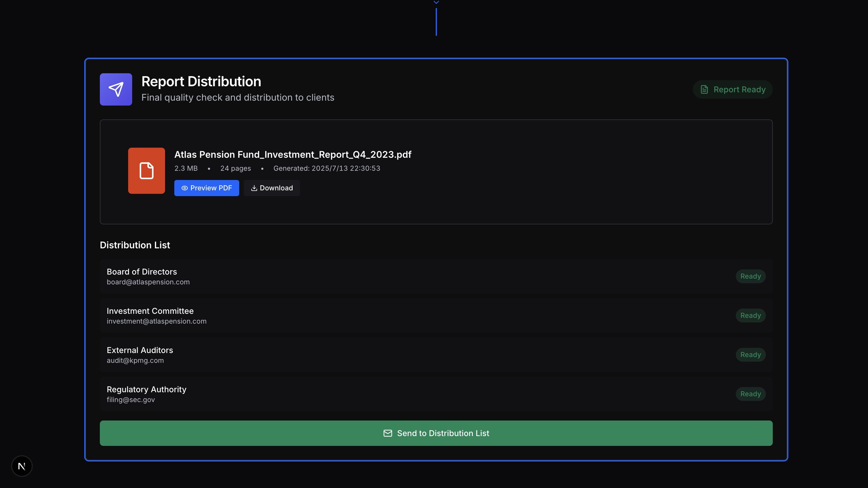Click the chevron arrow at top connector
This screenshot has height=488, width=868.
pyautogui.click(x=436, y=2)
